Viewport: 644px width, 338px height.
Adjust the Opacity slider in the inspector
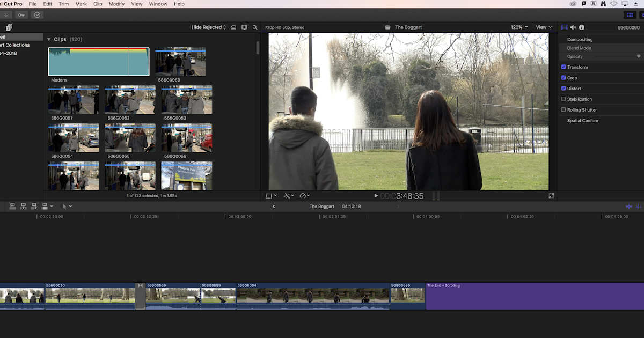pyautogui.click(x=617, y=56)
